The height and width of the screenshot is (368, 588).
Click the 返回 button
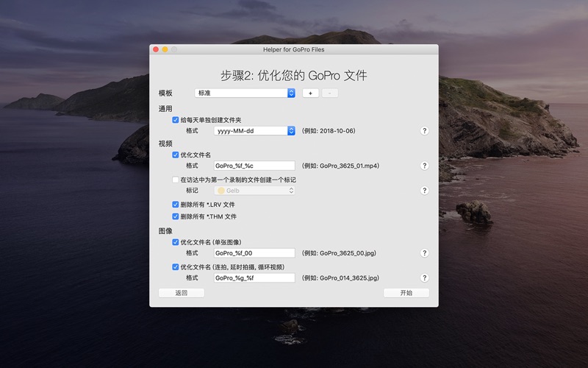[x=182, y=293]
